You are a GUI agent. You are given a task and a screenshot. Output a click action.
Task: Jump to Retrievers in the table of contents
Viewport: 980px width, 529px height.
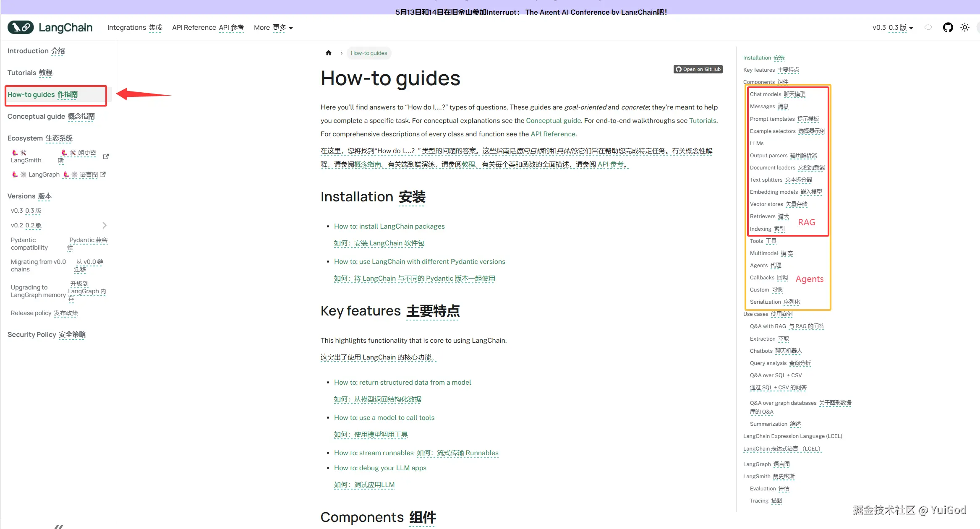click(769, 216)
